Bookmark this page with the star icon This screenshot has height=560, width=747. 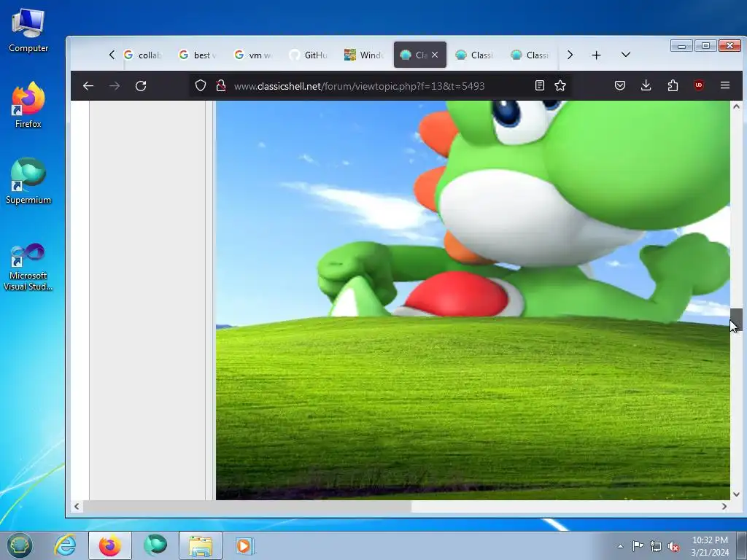(560, 86)
